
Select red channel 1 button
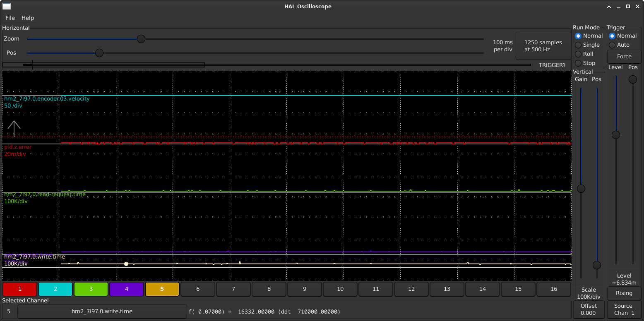pos(20,289)
